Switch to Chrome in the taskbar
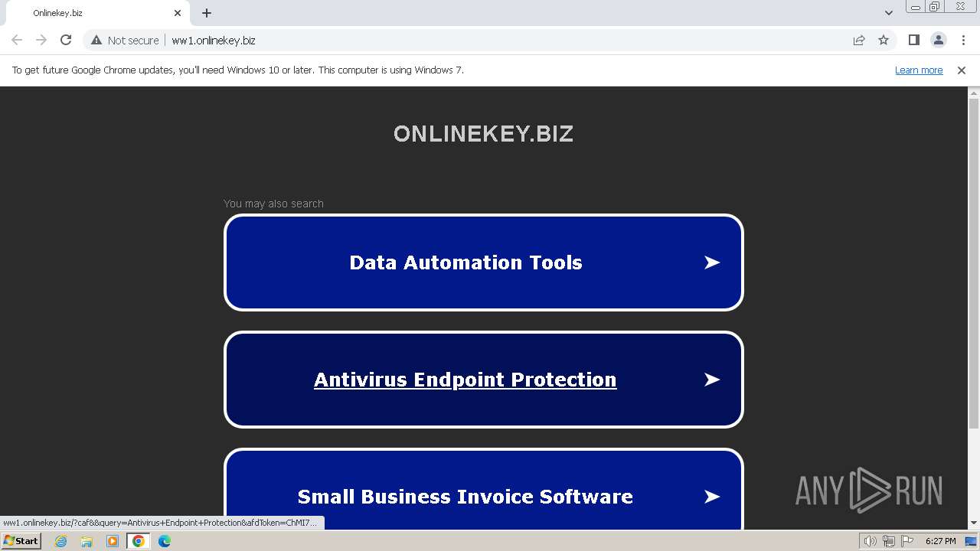The width and height of the screenshot is (980, 551). [139, 541]
